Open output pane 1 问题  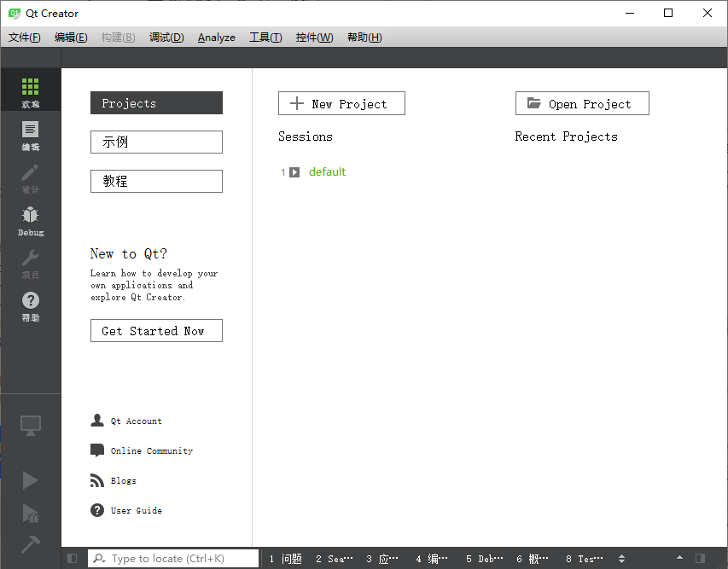286,558
